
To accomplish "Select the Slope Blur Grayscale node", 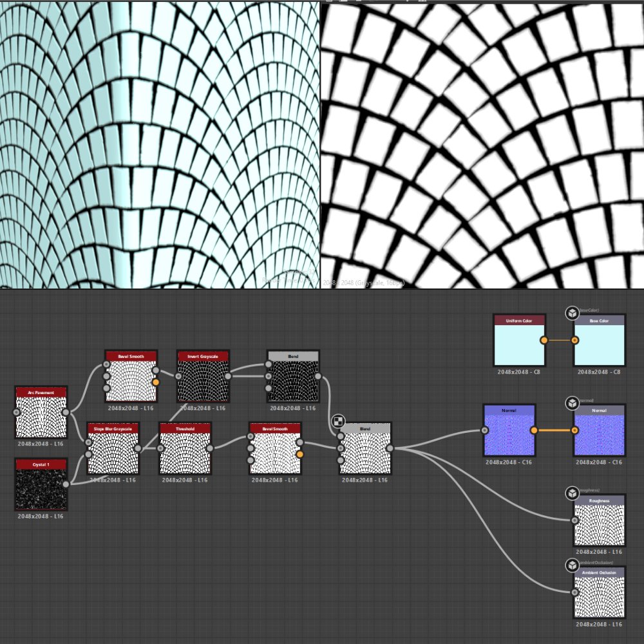I will click(113, 448).
